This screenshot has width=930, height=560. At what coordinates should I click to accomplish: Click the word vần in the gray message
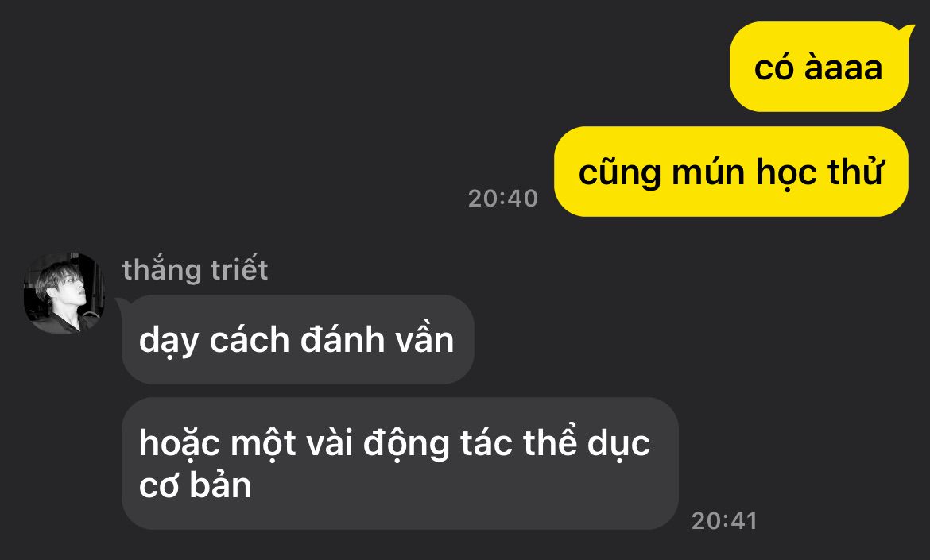click(424, 339)
